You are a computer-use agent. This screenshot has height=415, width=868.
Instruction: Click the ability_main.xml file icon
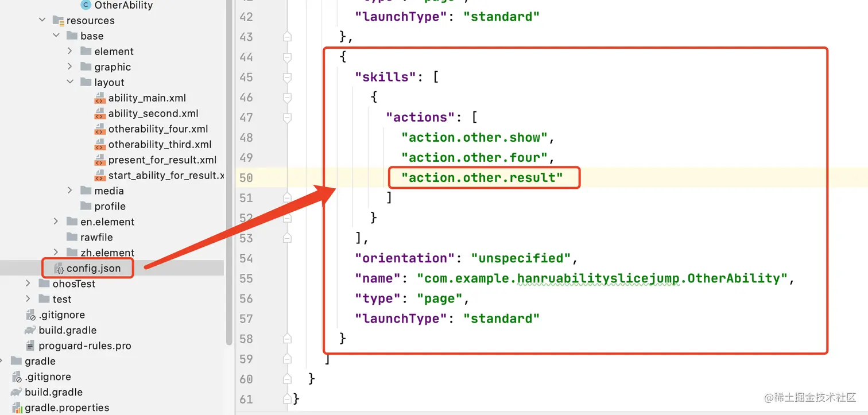click(100, 98)
